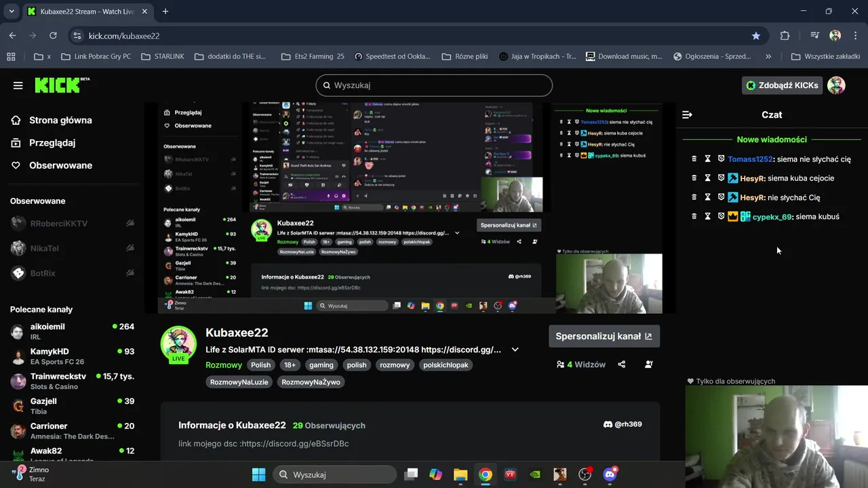
Task: Toggle notifications for NikaTel
Action: pos(130,249)
